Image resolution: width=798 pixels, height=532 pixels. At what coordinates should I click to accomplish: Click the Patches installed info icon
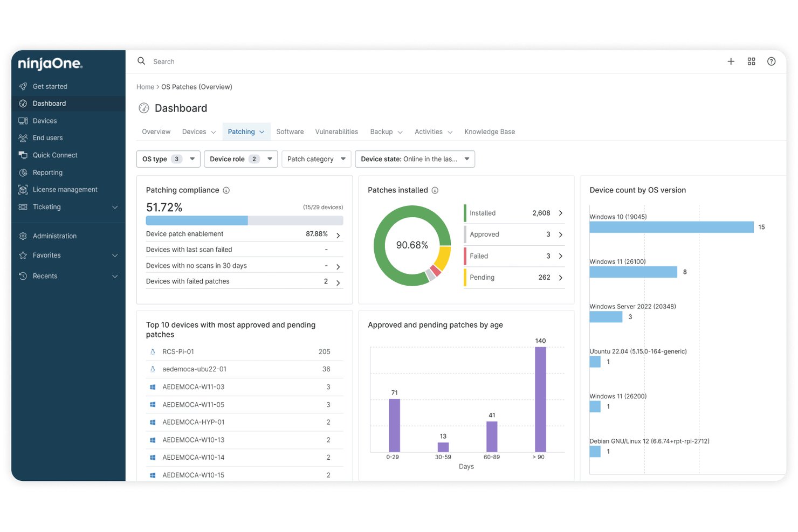coord(435,190)
